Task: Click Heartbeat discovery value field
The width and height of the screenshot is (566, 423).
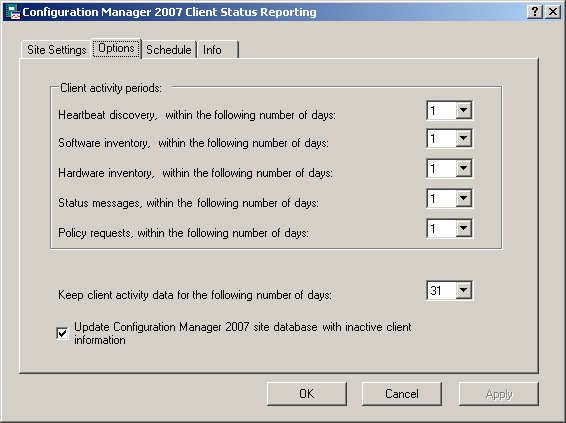Action: 441,110
